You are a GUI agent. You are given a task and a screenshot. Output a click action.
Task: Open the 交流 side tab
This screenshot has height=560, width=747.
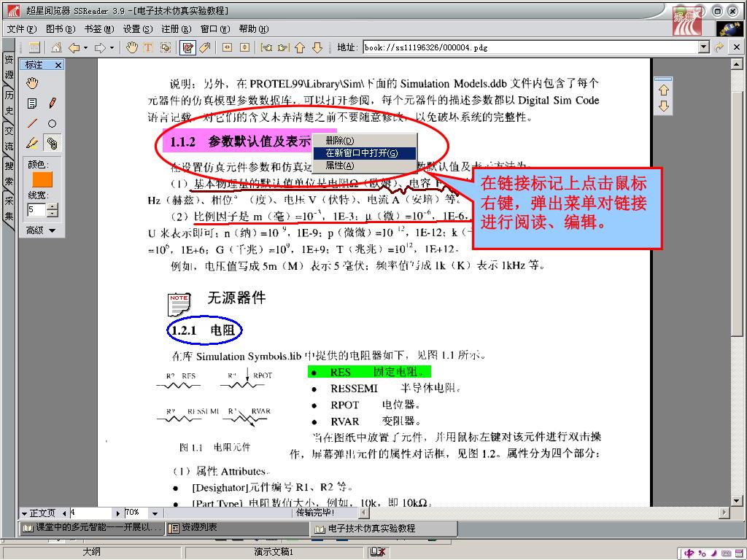click(x=9, y=138)
